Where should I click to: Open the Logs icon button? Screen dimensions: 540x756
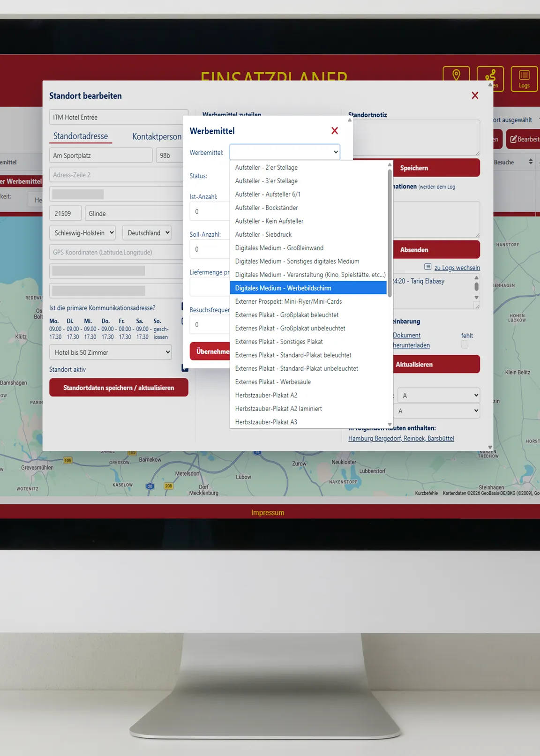tap(524, 78)
